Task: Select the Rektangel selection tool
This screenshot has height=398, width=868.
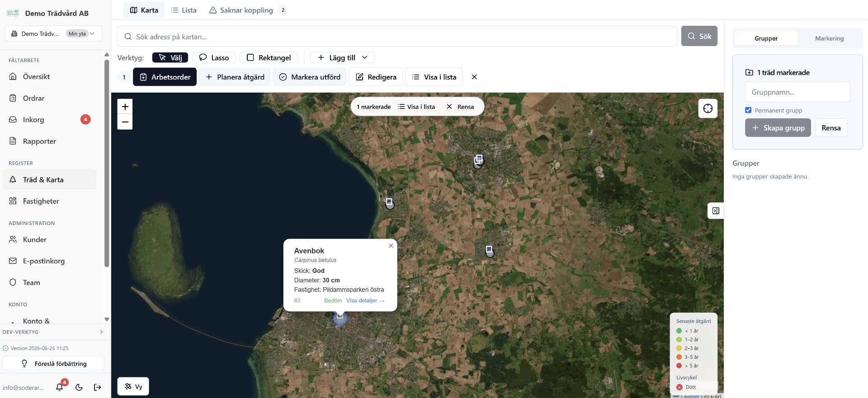Action: (269, 57)
